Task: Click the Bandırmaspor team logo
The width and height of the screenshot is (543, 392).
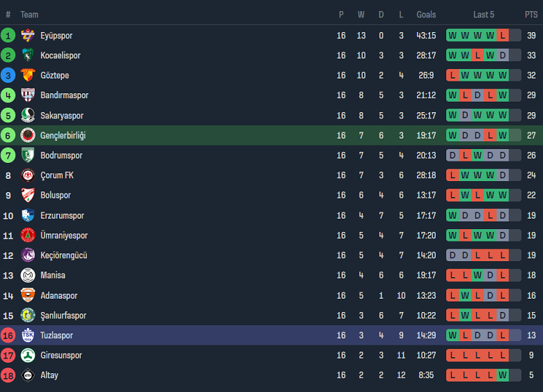Action: pos(28,95)
